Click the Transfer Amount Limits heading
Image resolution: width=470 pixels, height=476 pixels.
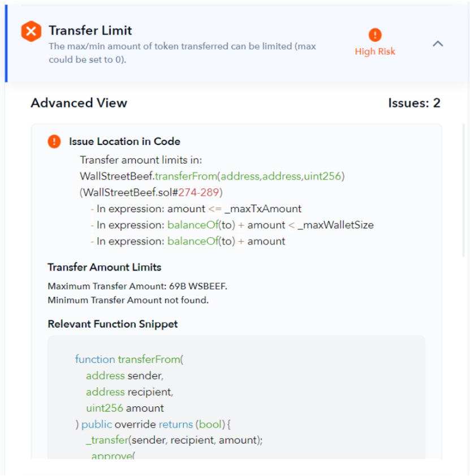pos(104,267)
